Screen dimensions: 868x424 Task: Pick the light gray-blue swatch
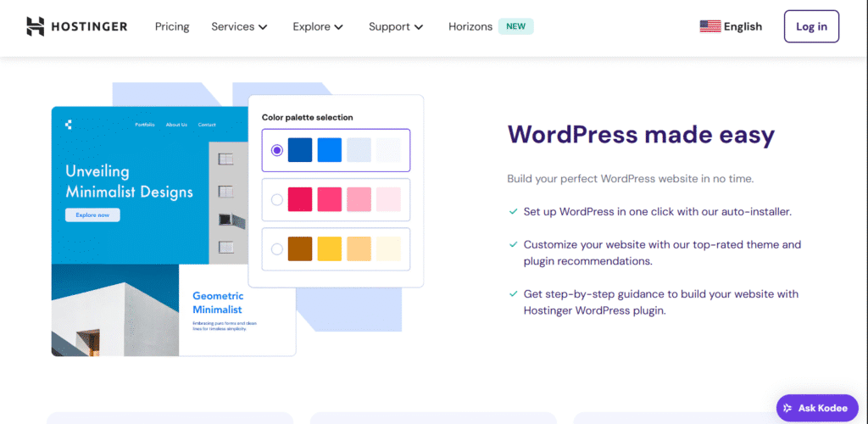pyautogui.click(x=359, y=150)
